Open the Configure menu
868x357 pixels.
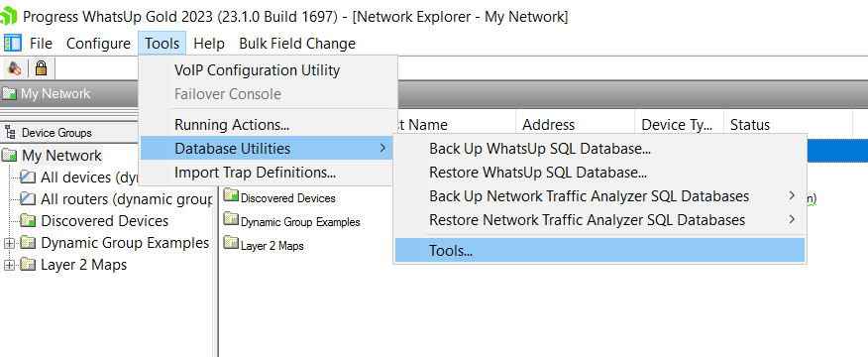(98, 44)
